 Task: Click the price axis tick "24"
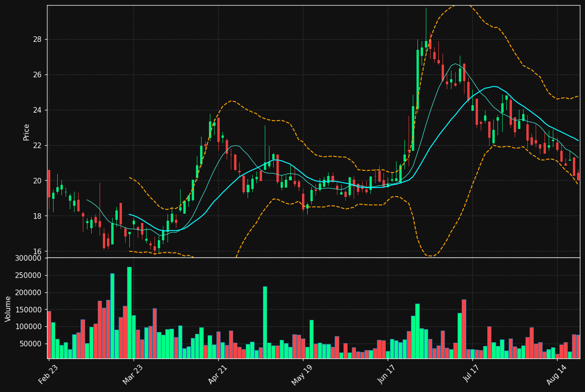pos(37,110)
